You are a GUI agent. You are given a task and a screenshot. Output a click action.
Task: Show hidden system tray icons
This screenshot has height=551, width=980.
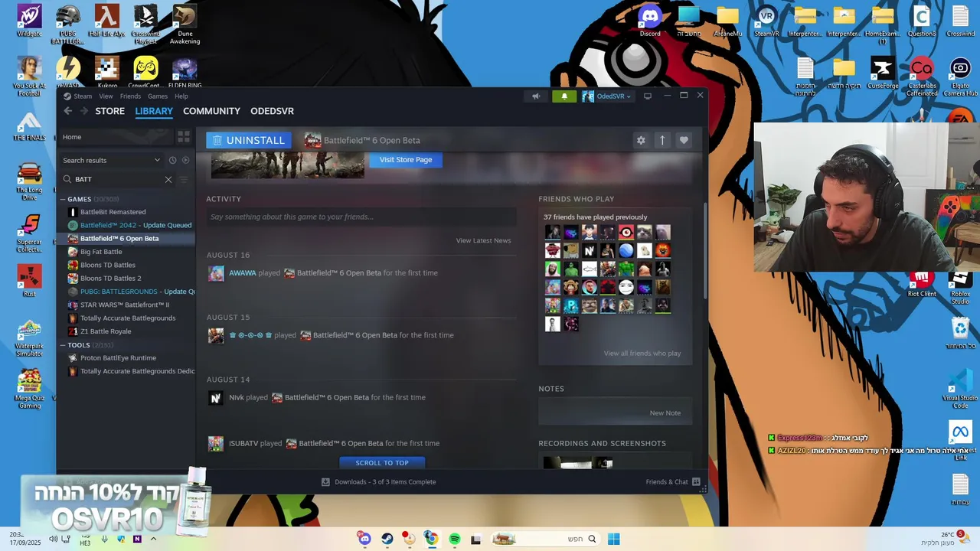153,539
